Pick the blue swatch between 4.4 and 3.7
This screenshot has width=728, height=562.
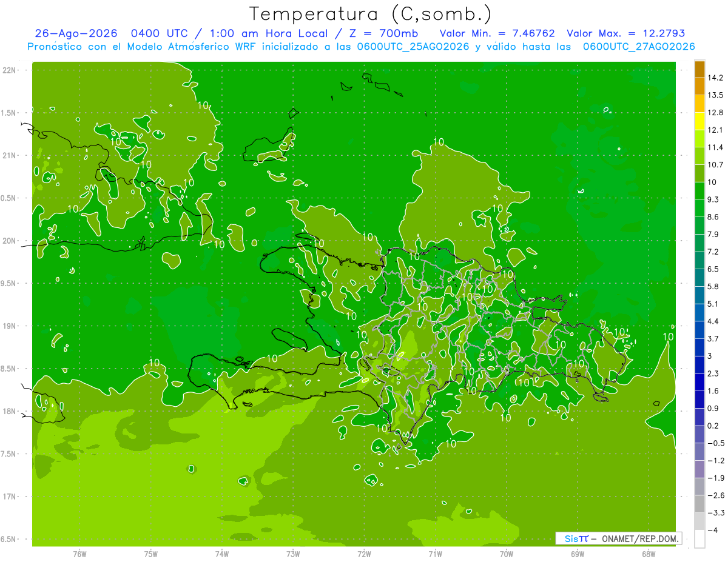(699, 330)
